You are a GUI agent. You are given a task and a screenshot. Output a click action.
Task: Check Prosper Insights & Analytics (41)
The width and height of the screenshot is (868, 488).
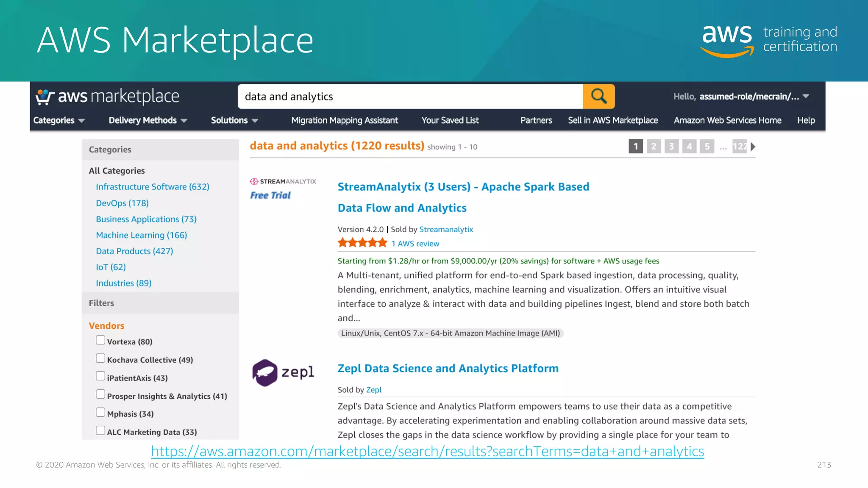(100, 394)
